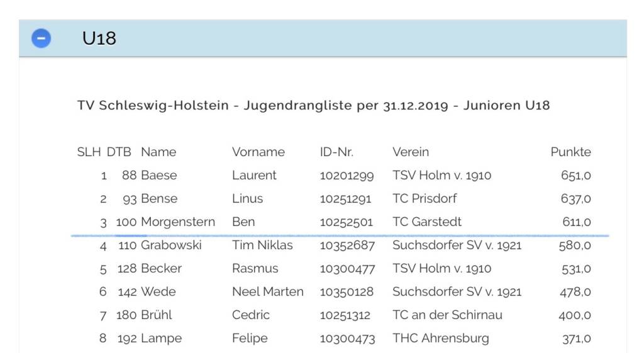Select Neel Marten in the Vorname column

point(268,292)
